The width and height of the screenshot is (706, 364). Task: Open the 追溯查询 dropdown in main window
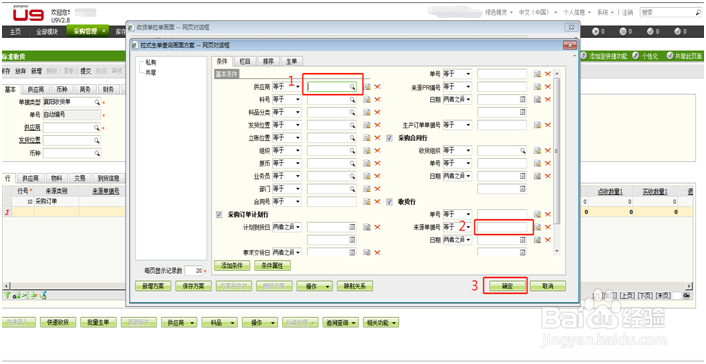[340, 323]
